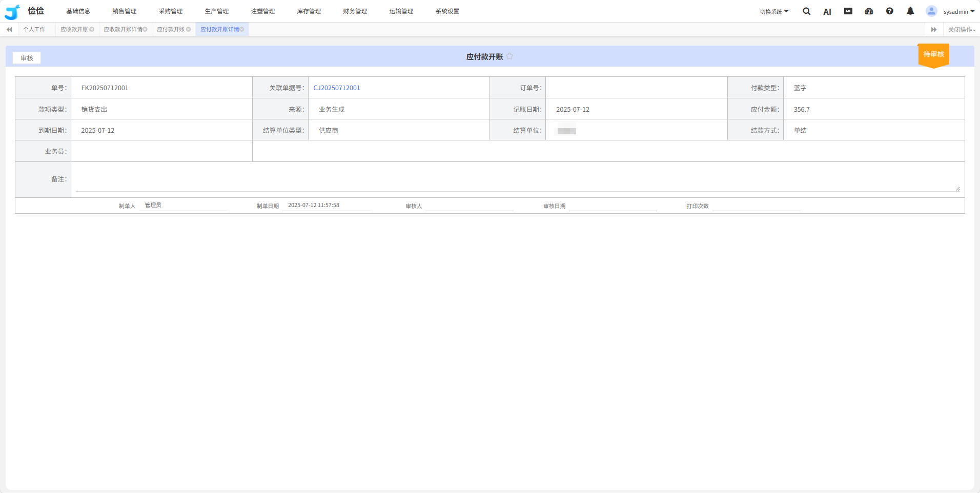Click the search magnifier icon
980x493 pixels.
(x=806, y=11)
